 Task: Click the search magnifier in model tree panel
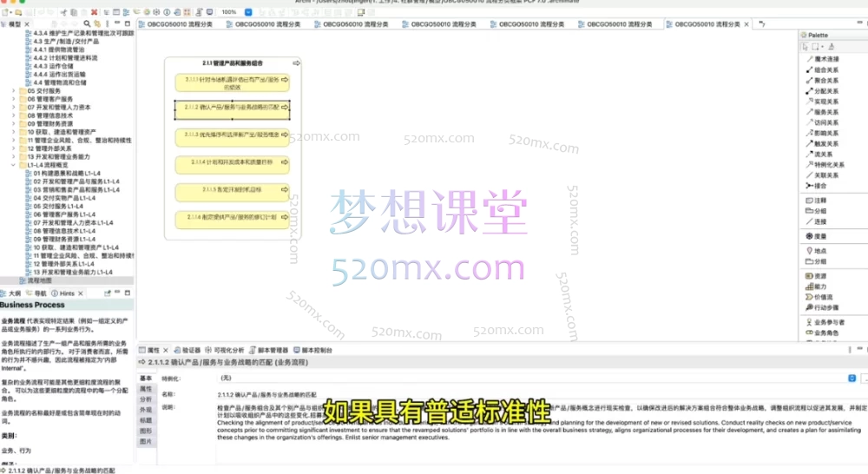tap(87, 23)
